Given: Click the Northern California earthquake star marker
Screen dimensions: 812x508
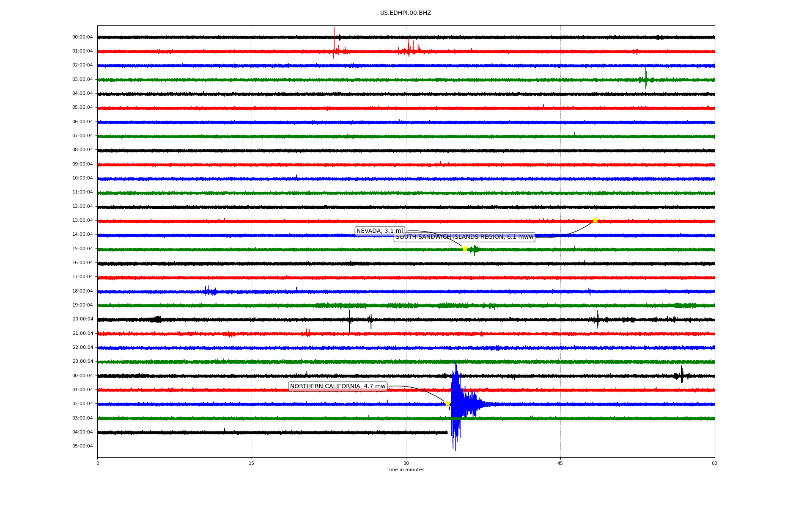Looking at the screenshot, I should pyautogui.click(x=447, y=403).
